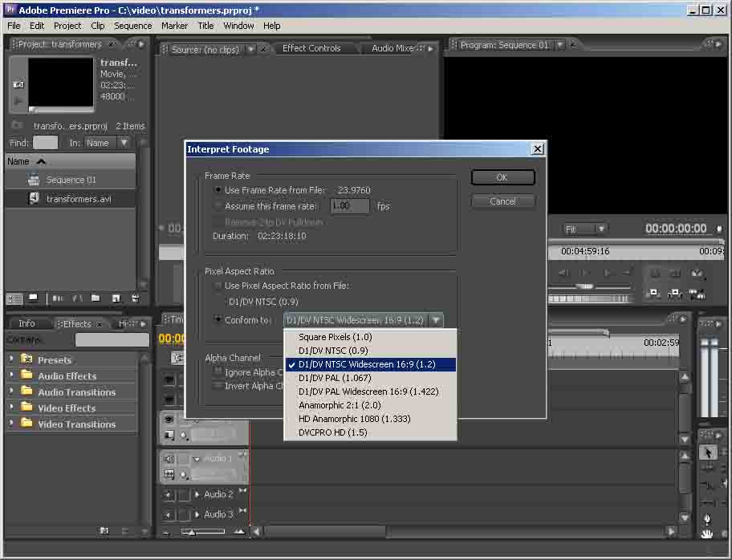The height and width of the screenshot is (560, 732).
Task: Select Use Frame Rate from File radio
Action: (x=218, y=190)
